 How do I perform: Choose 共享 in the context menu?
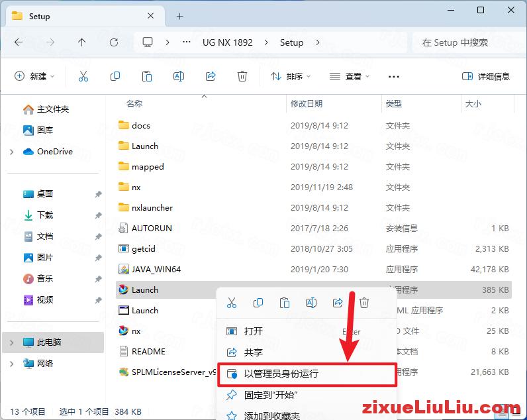[307, 352]
